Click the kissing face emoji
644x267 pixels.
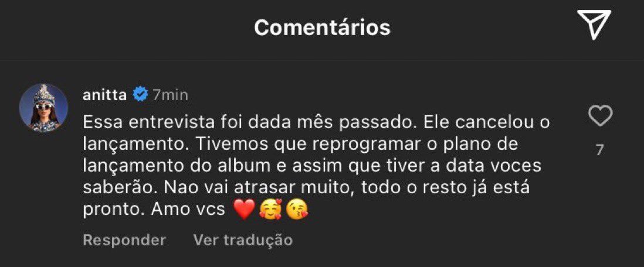point(297,210)
